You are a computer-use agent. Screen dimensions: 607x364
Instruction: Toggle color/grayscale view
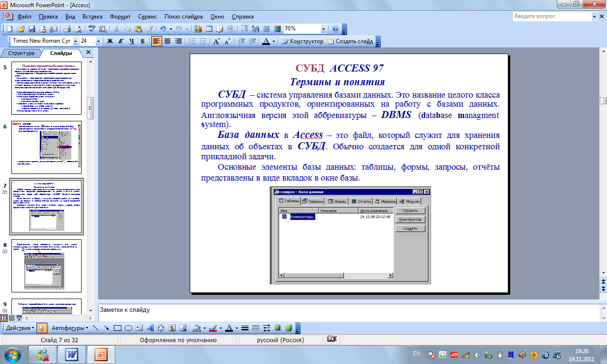tap(277, 28)
